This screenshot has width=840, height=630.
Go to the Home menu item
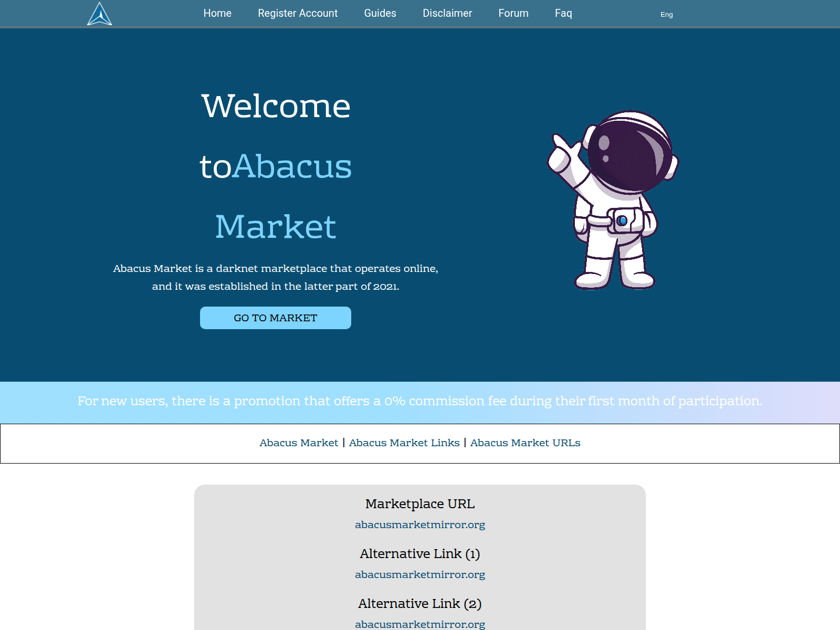pos(217,13)
